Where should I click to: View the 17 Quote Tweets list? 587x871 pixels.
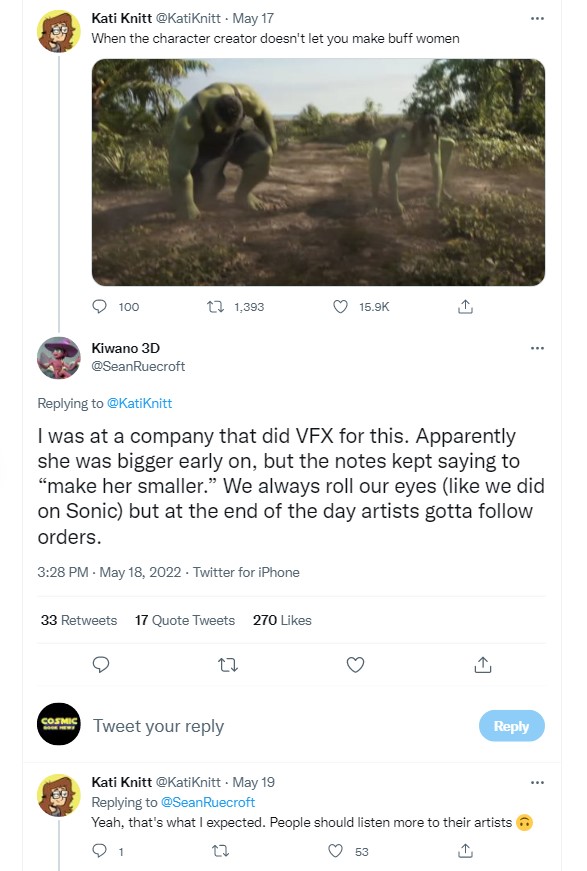[185, 620]
